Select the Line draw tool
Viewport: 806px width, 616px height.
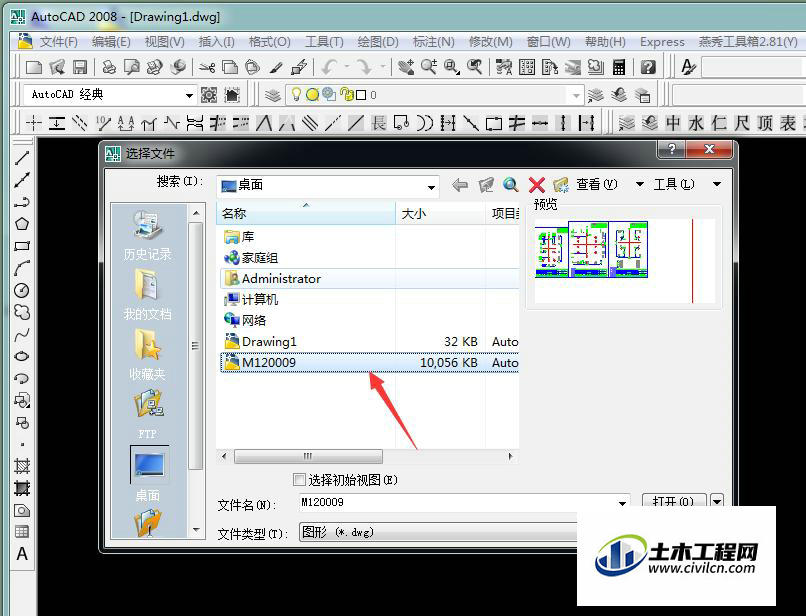click(x=22, y=158)
